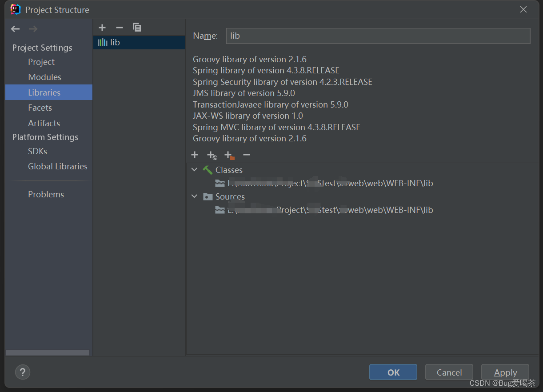Open the Global Libraries settings
This screenshot has height=392, width=543.
click(58, 166)
